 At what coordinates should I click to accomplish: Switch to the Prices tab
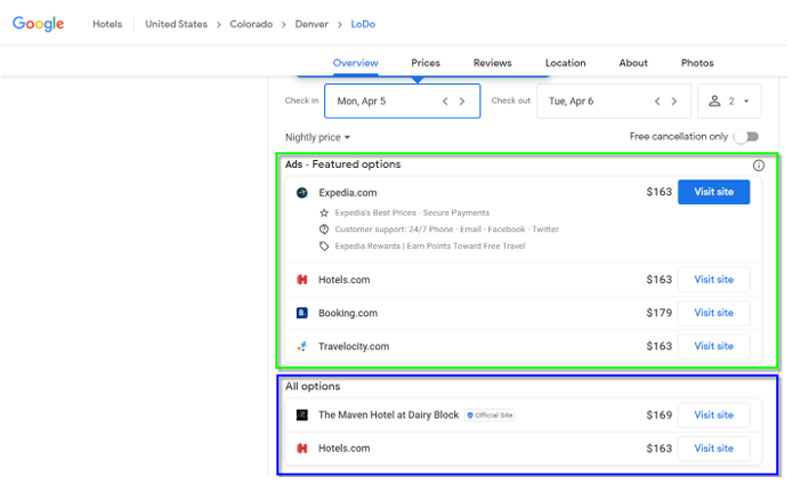point(425,63)
